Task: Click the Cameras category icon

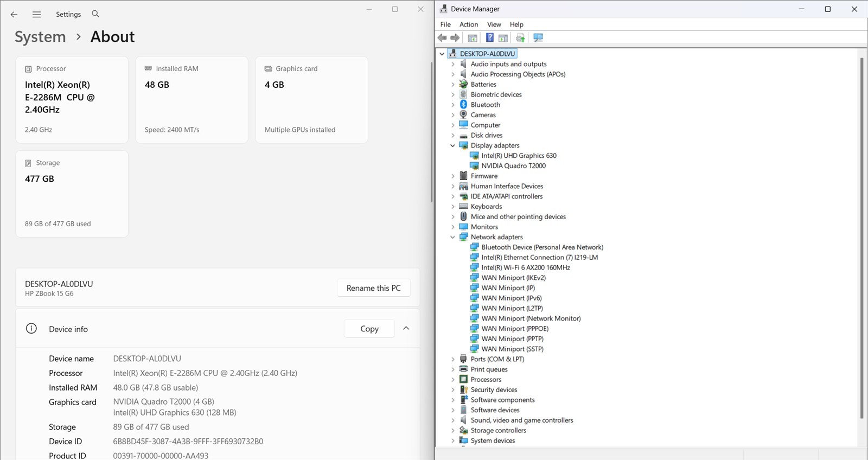Action: click(x=463, y=114)
